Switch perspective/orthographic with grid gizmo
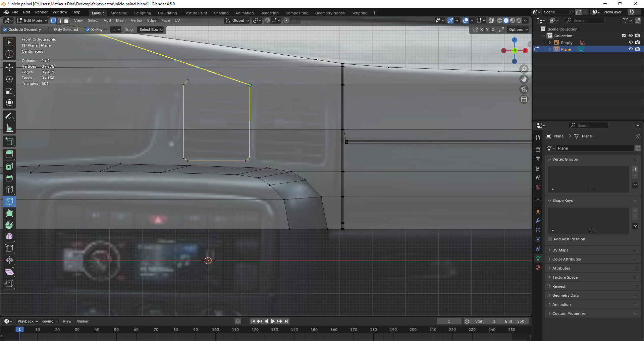 pos(524,99)
